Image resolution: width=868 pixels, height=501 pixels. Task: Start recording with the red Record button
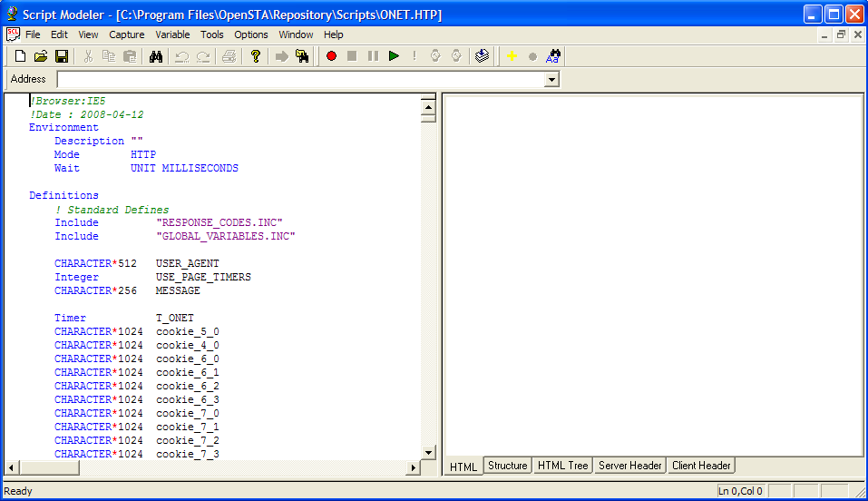[x=331, y=56]
